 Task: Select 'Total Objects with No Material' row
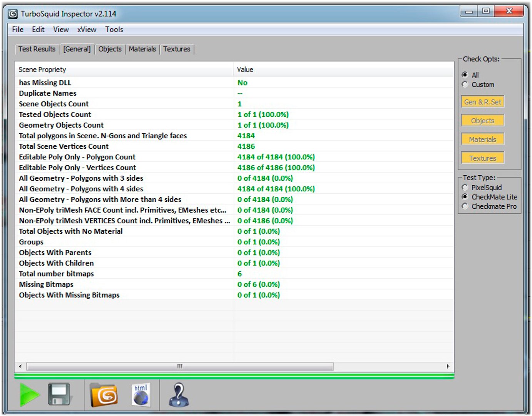(x=234, y=231)
